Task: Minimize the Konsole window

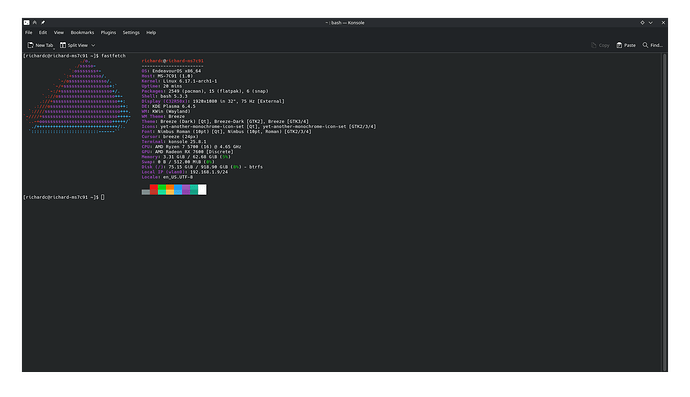Action: pos(650,22)
